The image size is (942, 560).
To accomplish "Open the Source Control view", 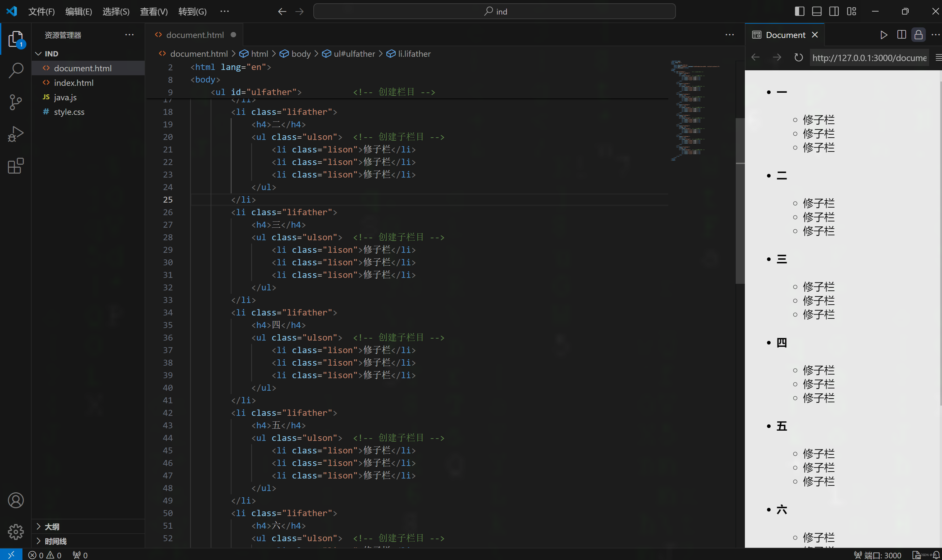I will click(x=16, y=102).
